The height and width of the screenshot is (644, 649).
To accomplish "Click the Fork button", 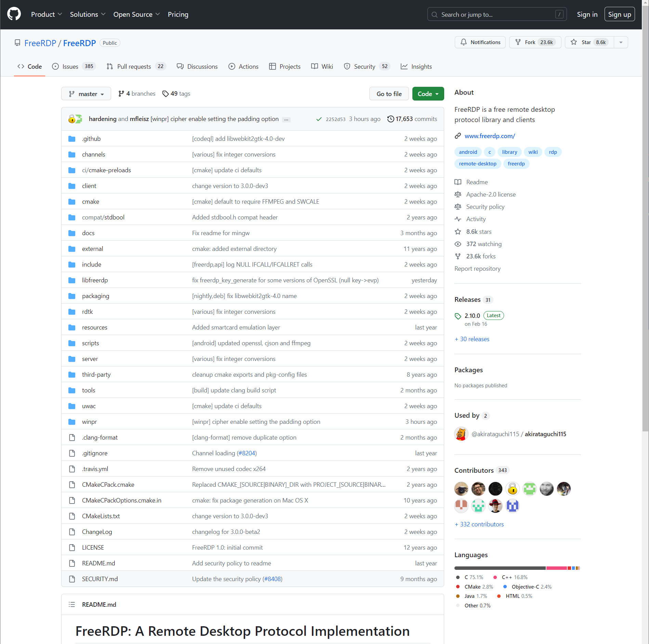I will click(535, 42).
